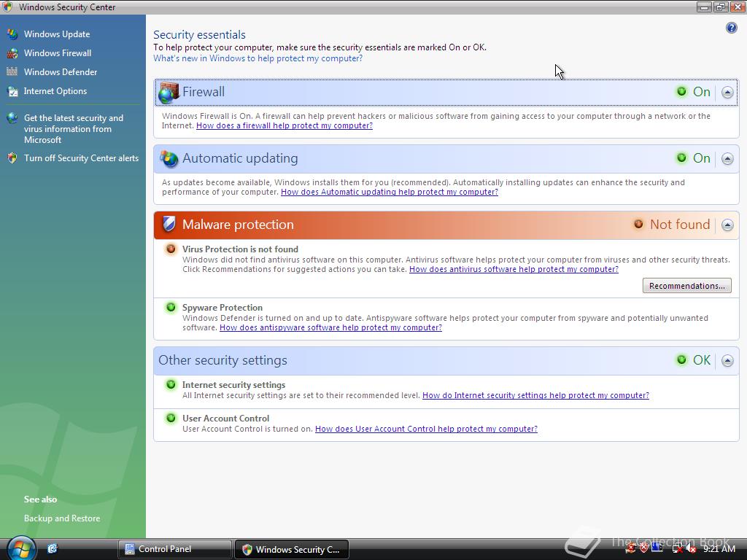Viewport: 747px width, 560px height.
Task: Click the network disconnected tray icon
Action: (677, 549)
